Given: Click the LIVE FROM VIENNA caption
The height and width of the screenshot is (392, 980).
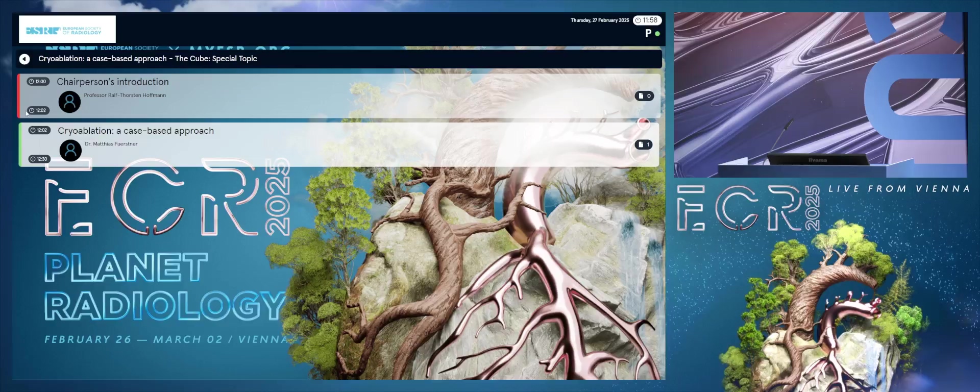Looking at the screenshot, I should [x=899, y=189].
